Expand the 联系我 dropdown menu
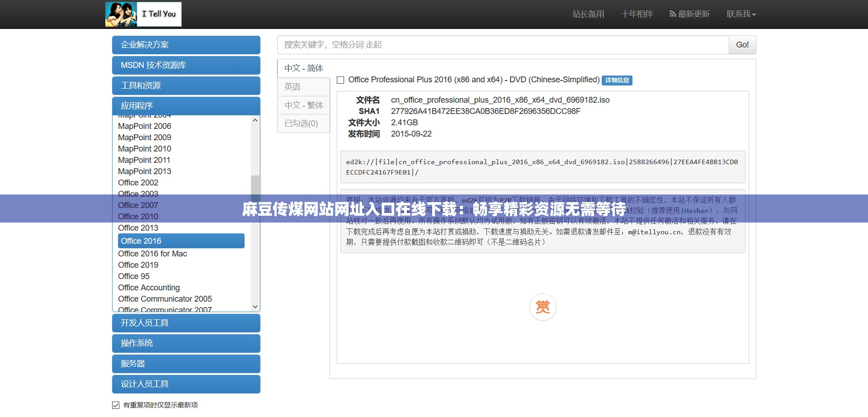Viewport: 868px width, 417px height. pyautogui.click(x=741, y=14)
